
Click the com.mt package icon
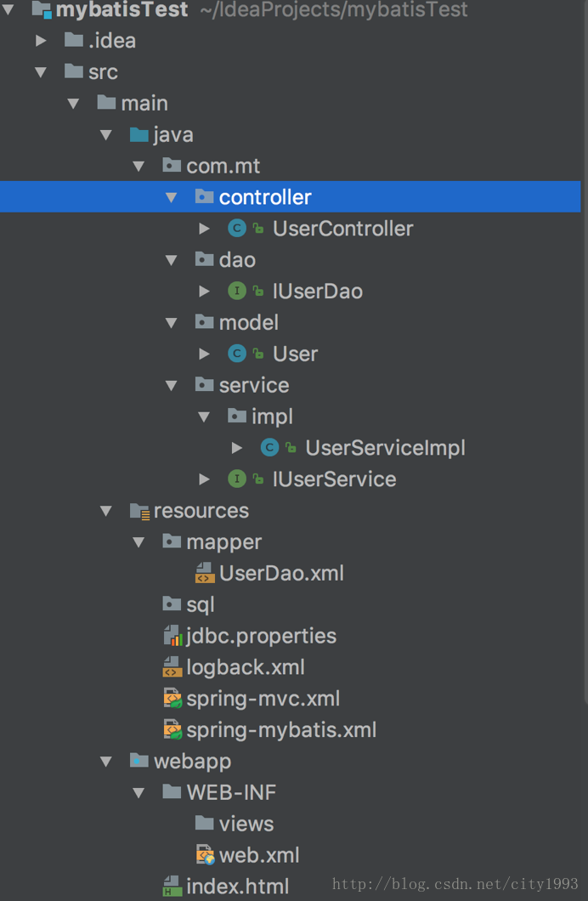pos(172,165)
